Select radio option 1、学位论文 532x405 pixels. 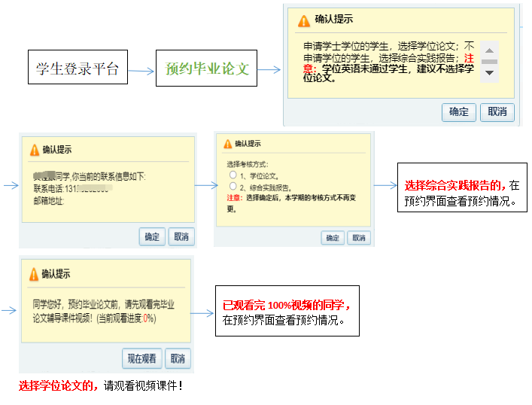tap(233, 175)
